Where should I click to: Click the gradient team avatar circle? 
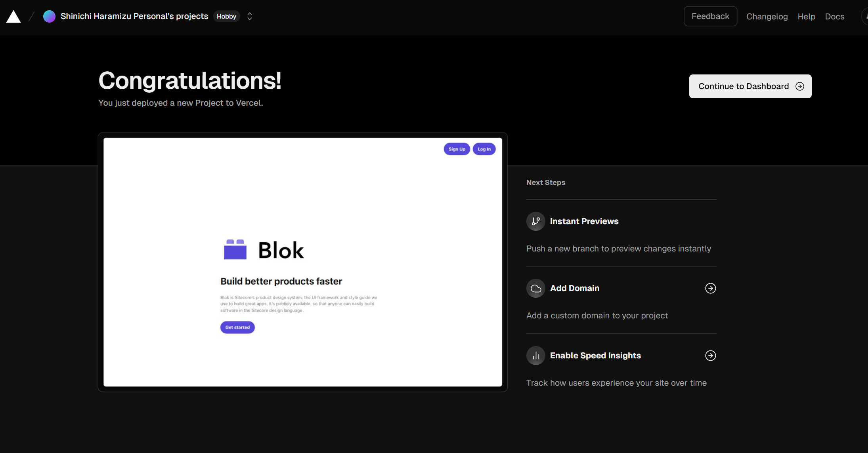[x=49, y=16]
